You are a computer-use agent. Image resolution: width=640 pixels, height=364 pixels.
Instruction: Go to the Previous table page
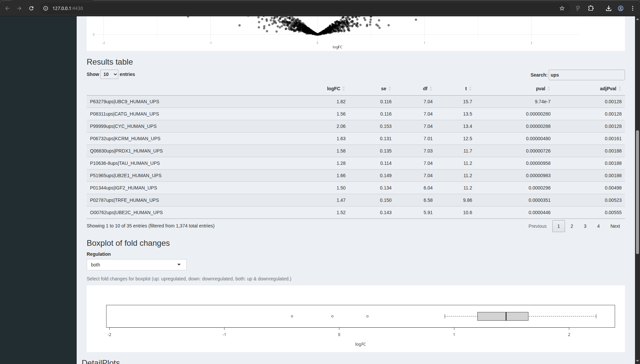(537, 226)
